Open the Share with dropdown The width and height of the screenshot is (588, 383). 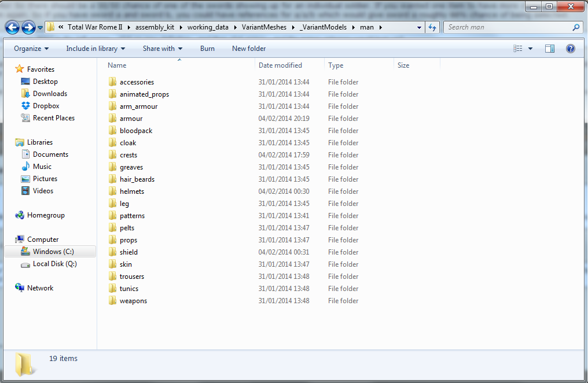click(x=163, y=49)
